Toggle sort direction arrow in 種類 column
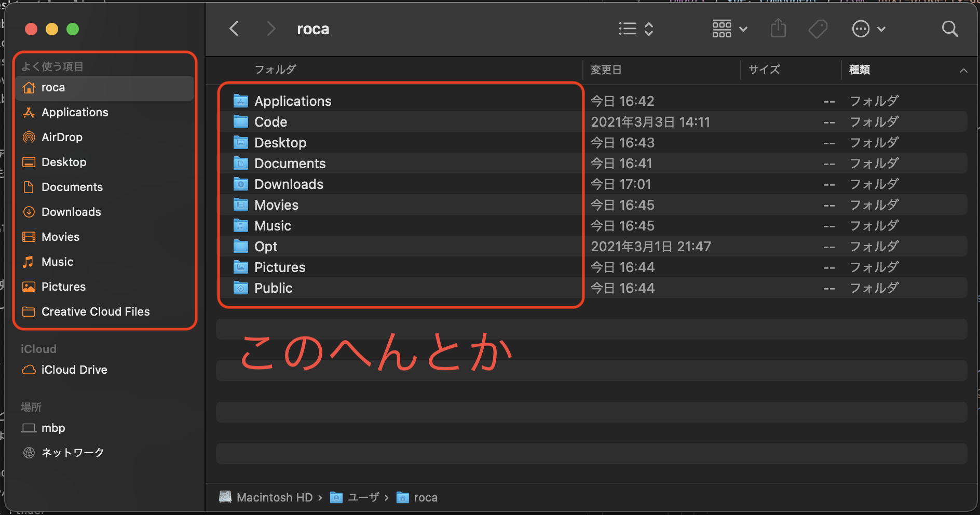This screenshot has height=515, width=980. (963, 70)
